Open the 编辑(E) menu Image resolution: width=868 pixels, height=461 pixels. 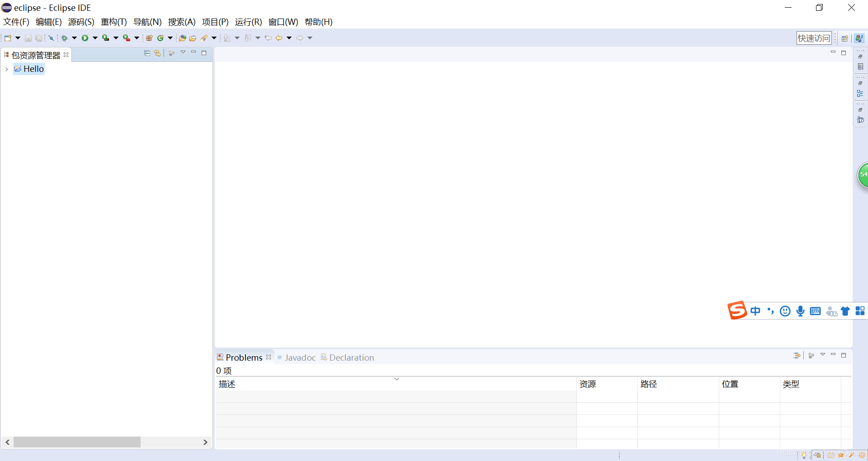[48, 22]
